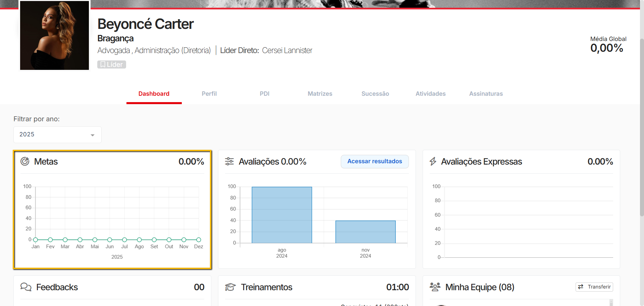Open the year filter dropdown showing 2025
Image resolution: width=644 pixels, height=306 pixels.
click(57, 135)
